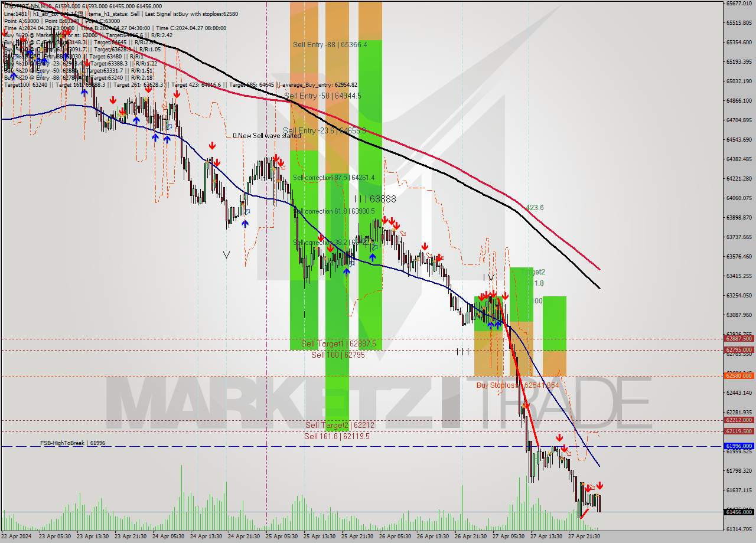756x543 pixels.
Task: Click 'Sell correction 87.5 | 64261.4' label
Action: click(x=334, y=178)
